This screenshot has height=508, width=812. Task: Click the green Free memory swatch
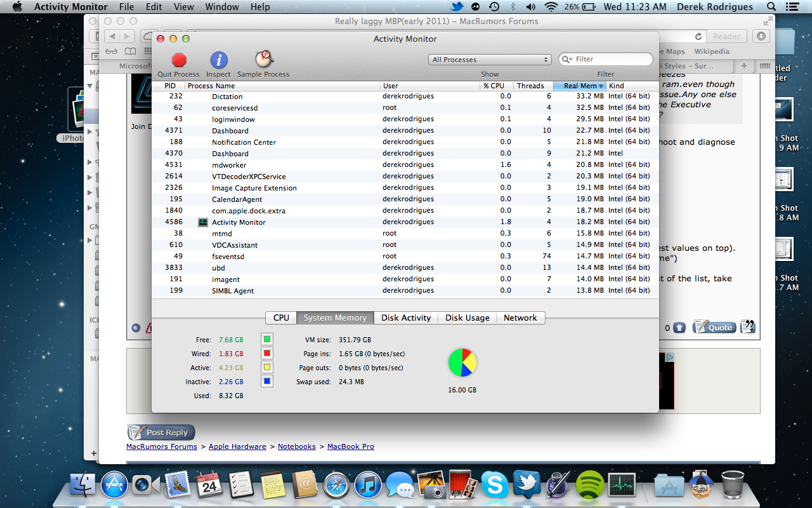pos(267,339)
